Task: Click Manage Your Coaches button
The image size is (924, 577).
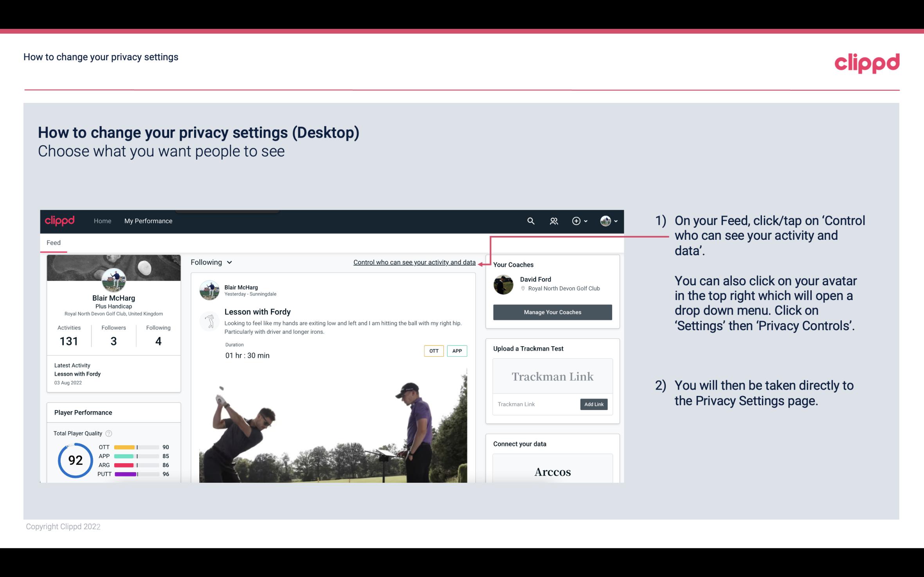Action: [x=552, y=312]
